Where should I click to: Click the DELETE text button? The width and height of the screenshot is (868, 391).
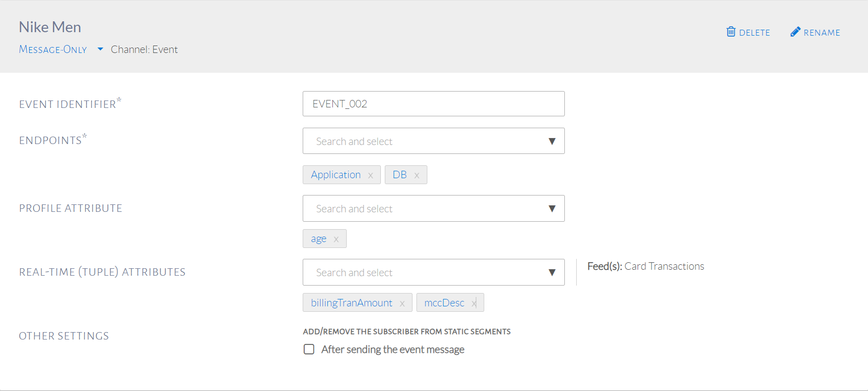754,33
